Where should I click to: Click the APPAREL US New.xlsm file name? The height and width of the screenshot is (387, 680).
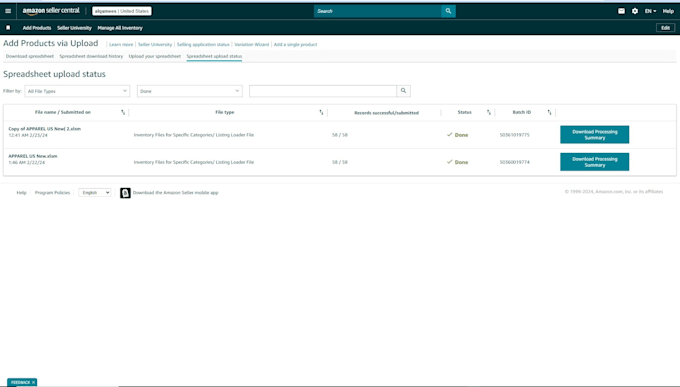pos(33,156)
